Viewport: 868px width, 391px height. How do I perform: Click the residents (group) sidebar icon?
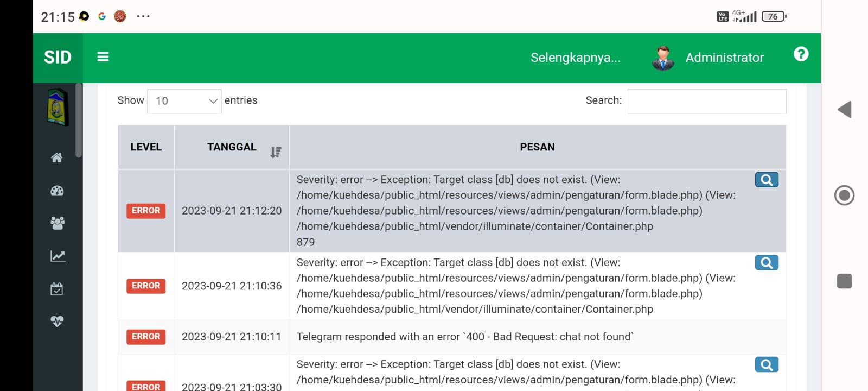(57, 223)
